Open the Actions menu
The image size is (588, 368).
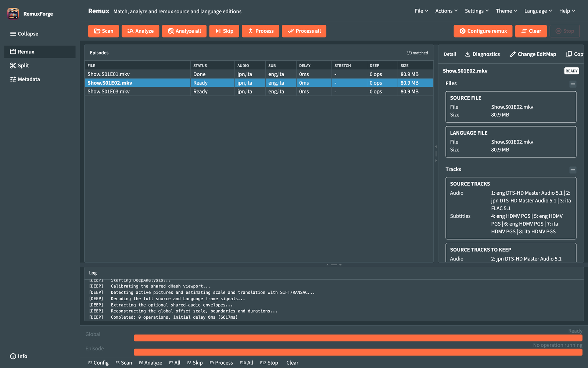(x=447, y=11)
